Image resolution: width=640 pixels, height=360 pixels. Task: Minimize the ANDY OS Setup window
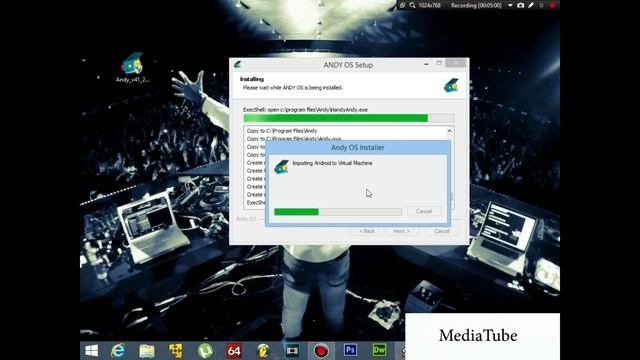click(426, 64)
